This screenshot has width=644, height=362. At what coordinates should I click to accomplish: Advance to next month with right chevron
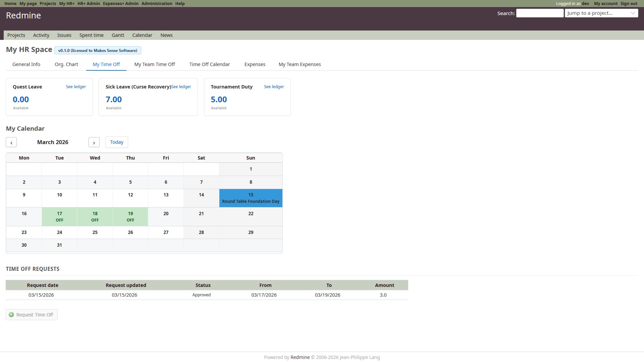point(94,142)
